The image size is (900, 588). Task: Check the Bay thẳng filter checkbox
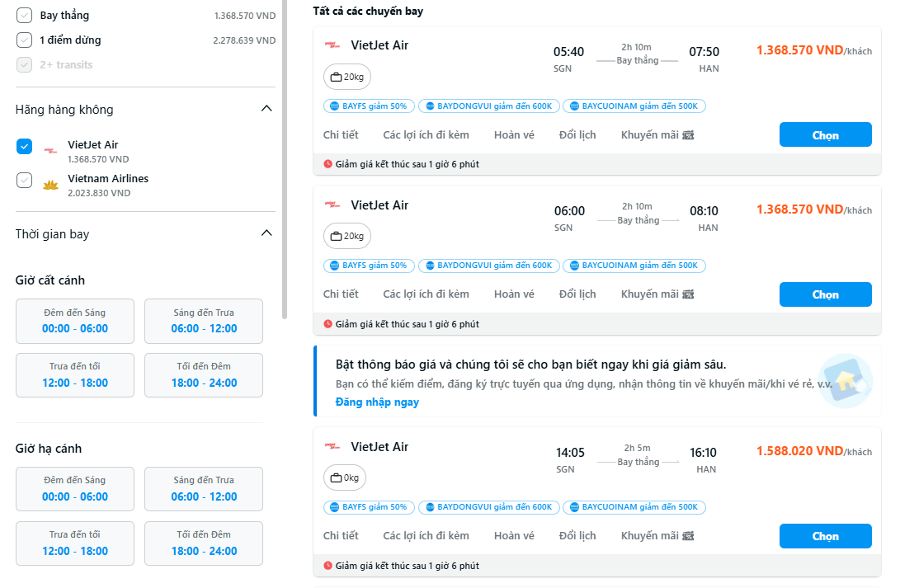23,14
